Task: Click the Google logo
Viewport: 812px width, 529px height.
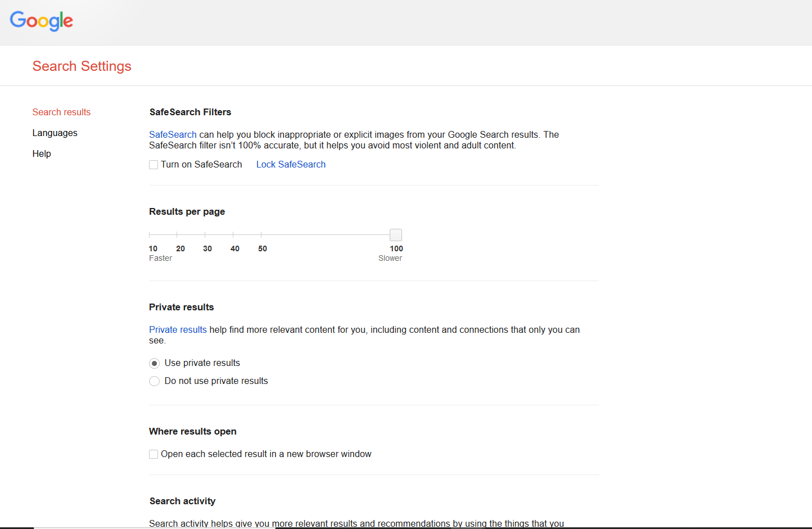Action: click(x=42, y=21)
